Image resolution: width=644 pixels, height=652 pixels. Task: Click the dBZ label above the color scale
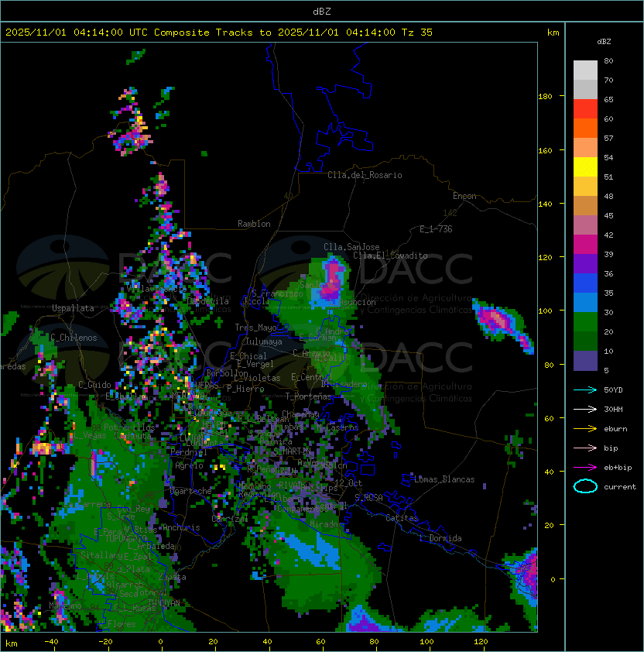pyautogui.click(x=604, y=42)
